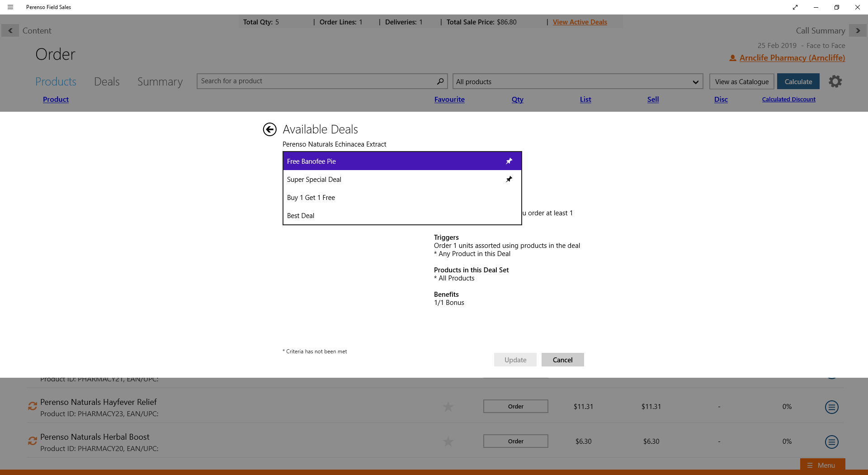
Task: Click Total Qty: 5 text
Action: tap(261, 22)
